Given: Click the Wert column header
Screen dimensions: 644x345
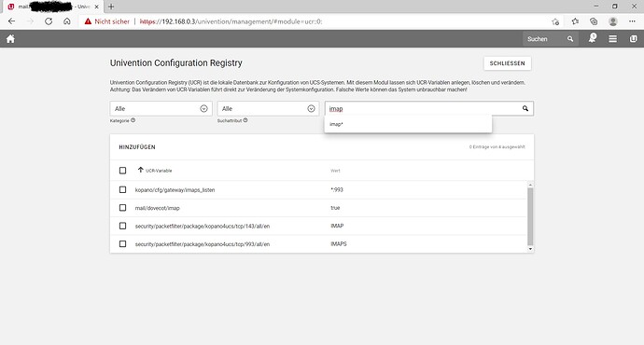Looking at the screenshot, I should [335, 171].
